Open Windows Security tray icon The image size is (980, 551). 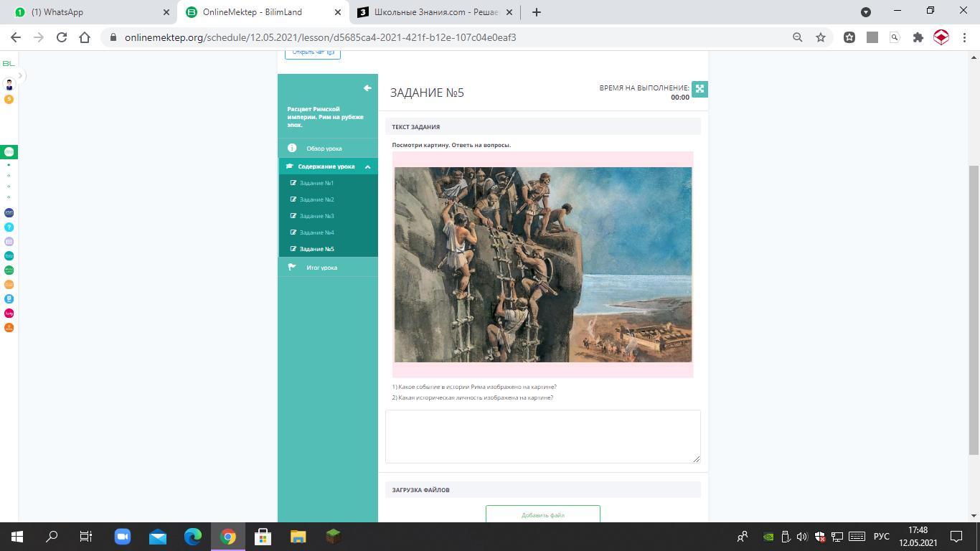pos(820,537)
